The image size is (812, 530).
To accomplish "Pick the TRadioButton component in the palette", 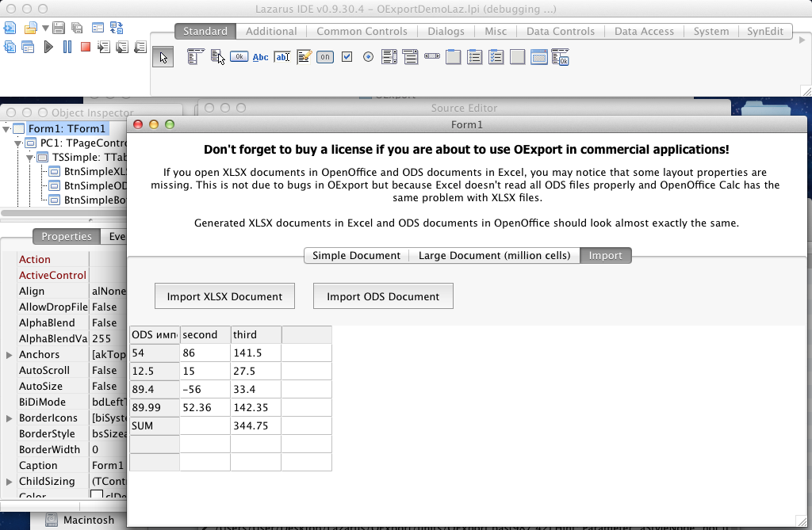I will click(x=368, y=57).
